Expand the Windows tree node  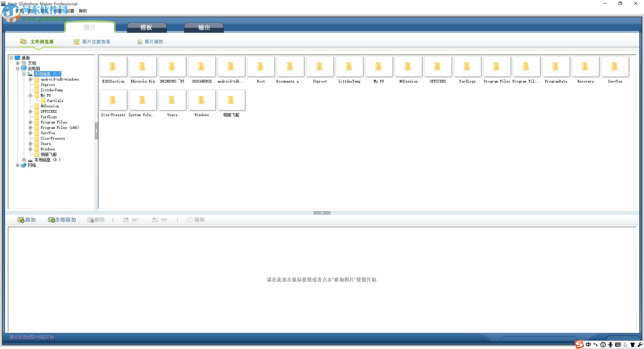coord(31,149)
